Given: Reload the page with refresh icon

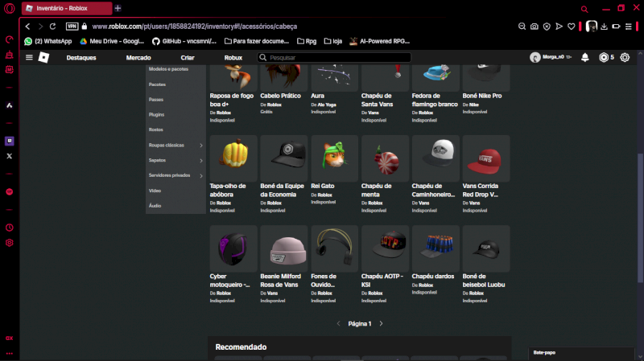Looking at the screenshot, I should pyautogui.click(x=53, y=26).
